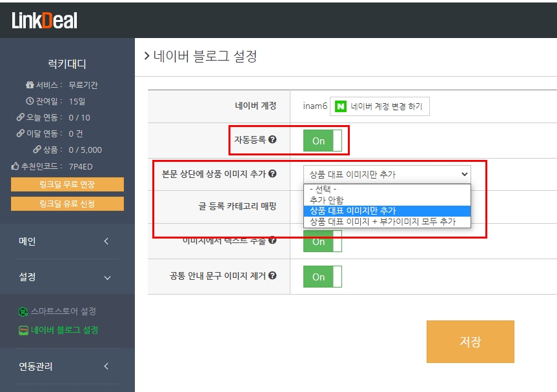The width and height of the screenshot is (557, 392).
Task: Click the 네이버 블로그 설정 blog icon
Action: [23, 330]
